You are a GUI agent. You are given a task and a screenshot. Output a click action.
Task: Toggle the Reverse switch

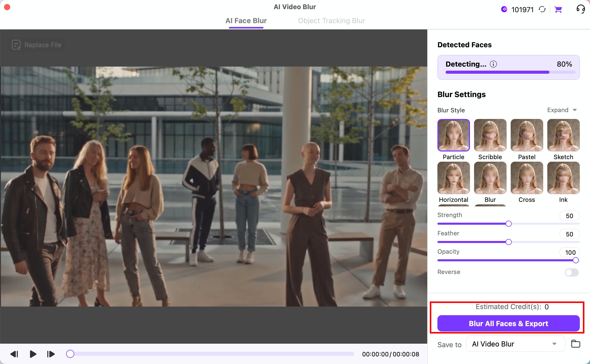[x=571, y=272]
